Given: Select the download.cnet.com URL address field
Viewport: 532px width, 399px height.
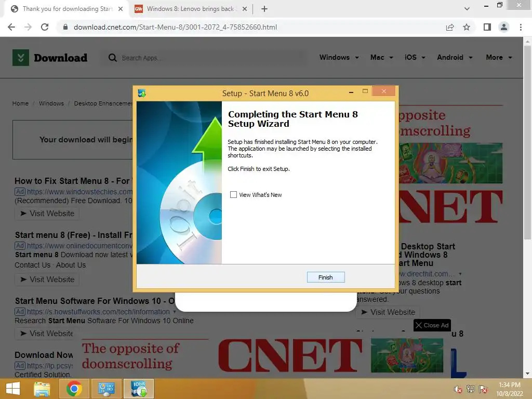Looking at the screenshot, I should coord(175,27).
